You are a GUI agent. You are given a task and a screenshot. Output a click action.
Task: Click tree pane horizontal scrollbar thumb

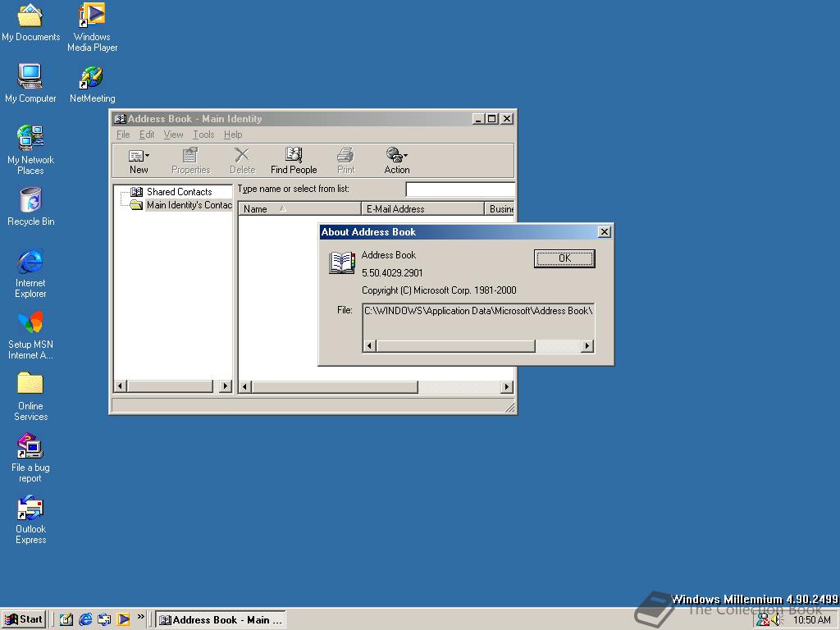(x=171, y=386)
